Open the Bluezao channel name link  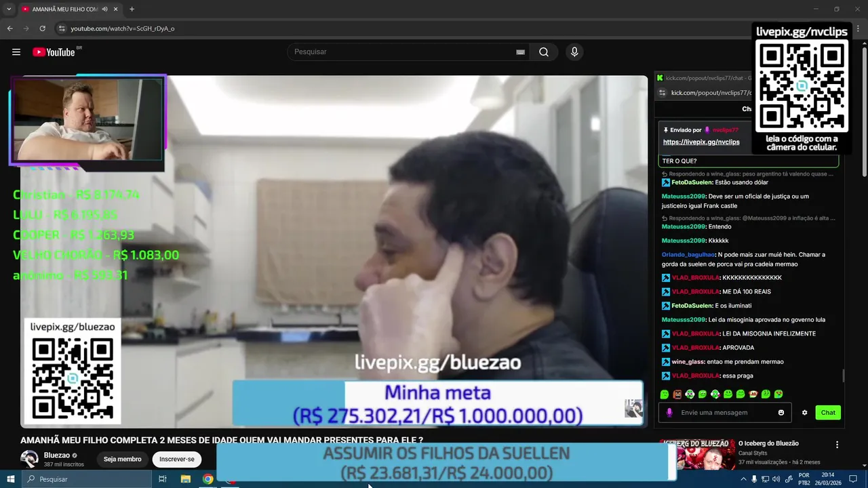[57, 455]
